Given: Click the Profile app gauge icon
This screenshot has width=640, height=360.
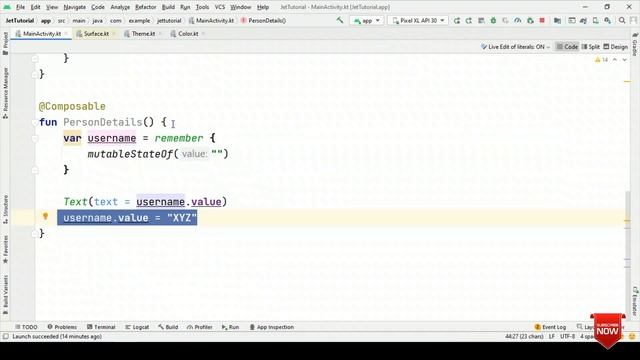Looking at the screenshot, I should pyautogui.click(x=518, y=20).
